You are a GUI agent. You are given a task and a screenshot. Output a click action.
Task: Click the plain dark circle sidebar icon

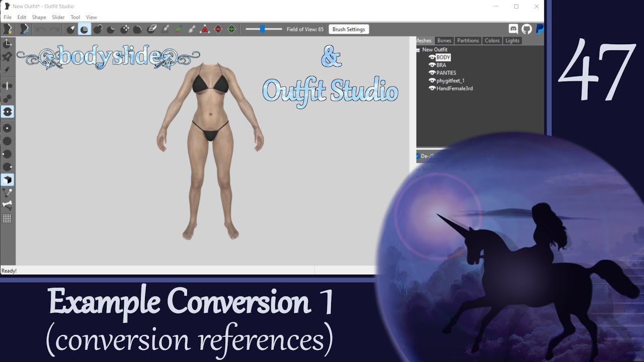tap(7, 141)
